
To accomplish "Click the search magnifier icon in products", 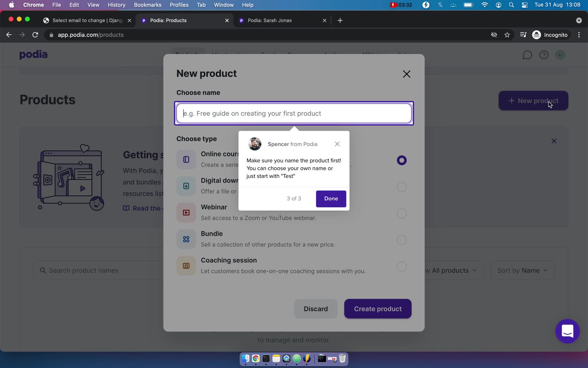I will pyautogui.click(x=43, y=270).
